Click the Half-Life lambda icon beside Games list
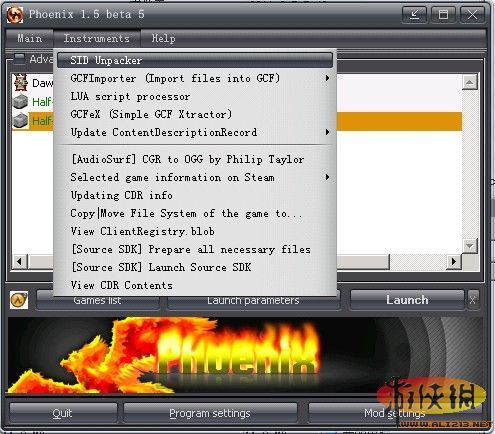The width and height of the screenshot is (495, 434). (19, 300)
